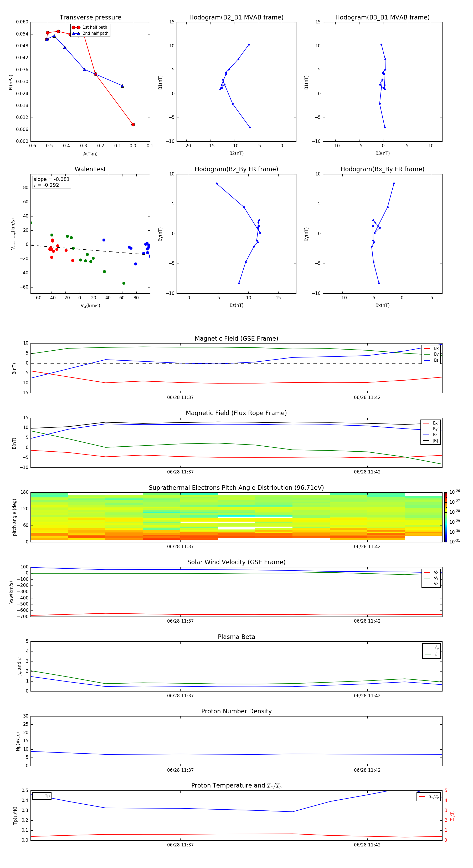Click the 'Hodogram(B3_B1 MVAB frame)' title
The image size is (473, 868).
click(x=382, y=18)
